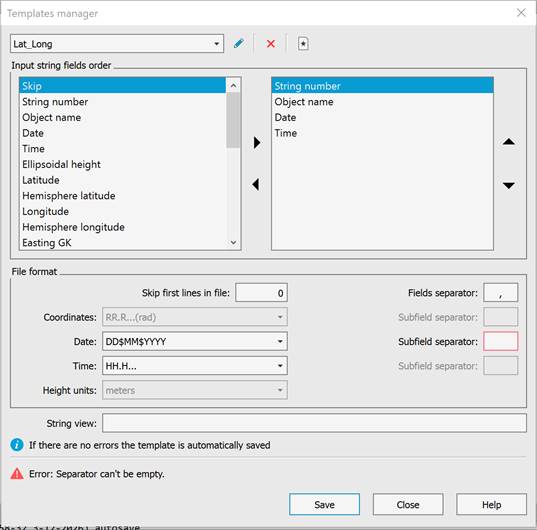Move selected field down with down arrow

click(509, 185)
